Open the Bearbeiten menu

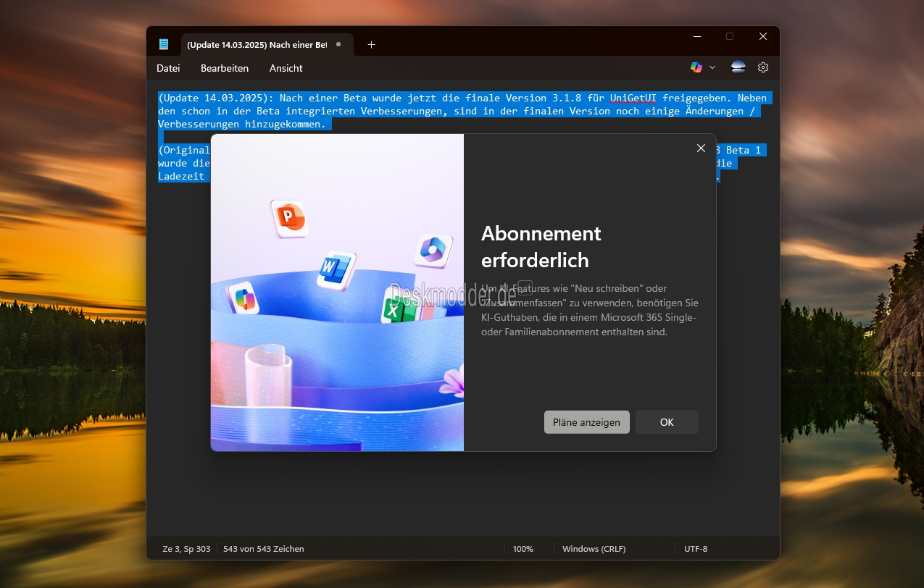pyautogui.click(x=225, y=68)
